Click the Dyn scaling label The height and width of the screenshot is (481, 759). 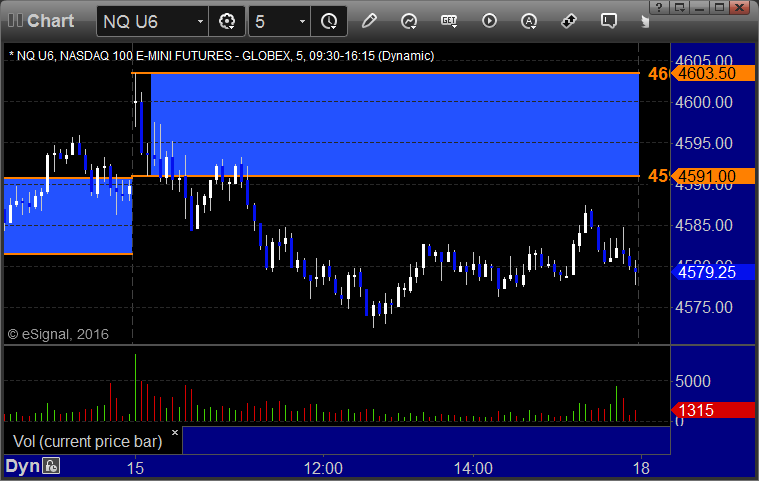click(x=22, y=466)
